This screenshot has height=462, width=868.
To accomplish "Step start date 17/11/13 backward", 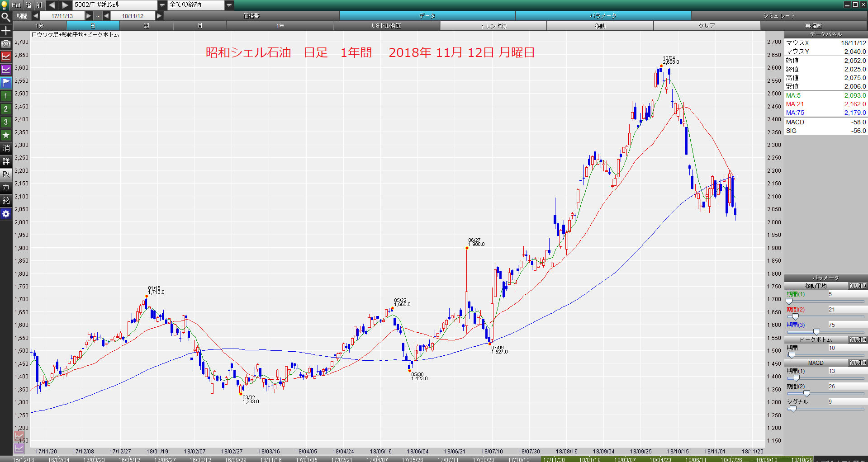I will click(x=36, y=16).
